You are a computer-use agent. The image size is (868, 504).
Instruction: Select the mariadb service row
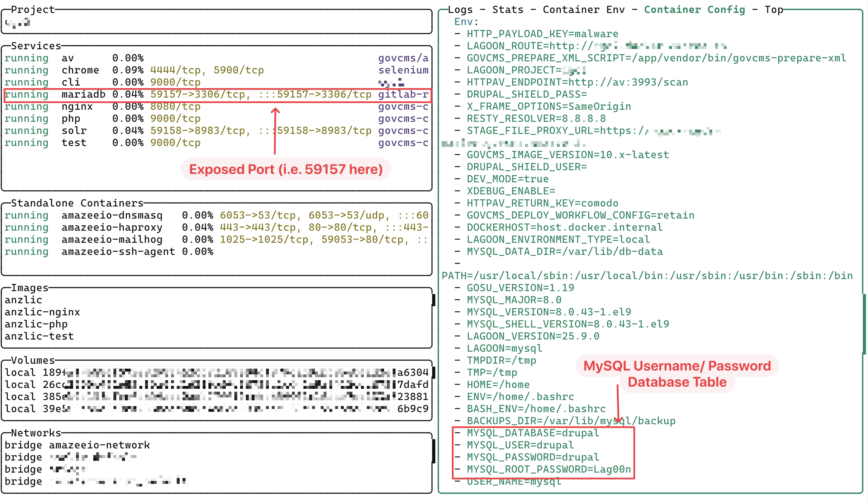click(x=83, y=94)
